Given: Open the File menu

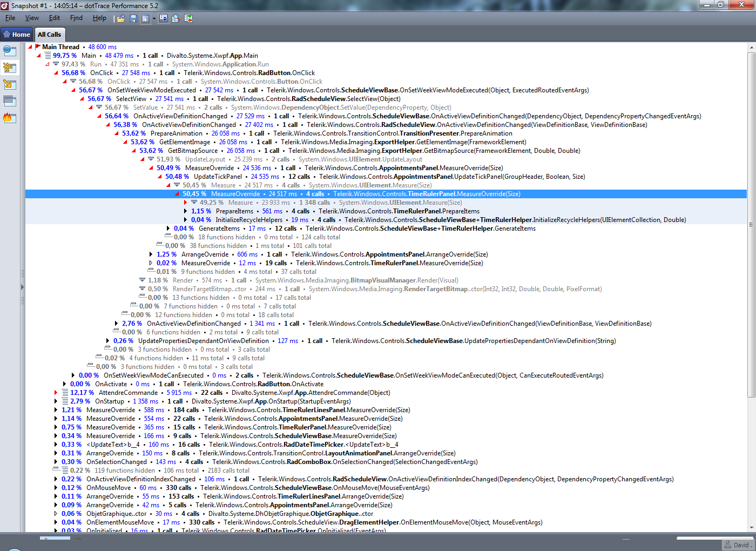Looking at the screenshot, I should (x=10, y=18).
